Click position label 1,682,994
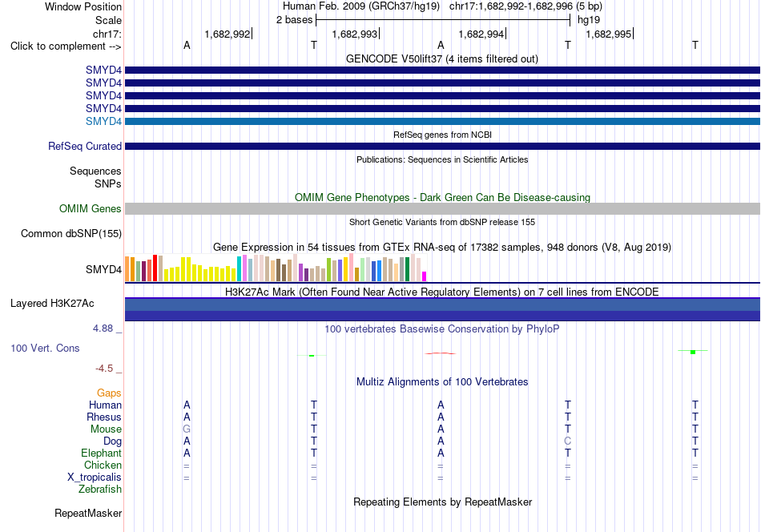761x532 pixels. pos(481,34)
